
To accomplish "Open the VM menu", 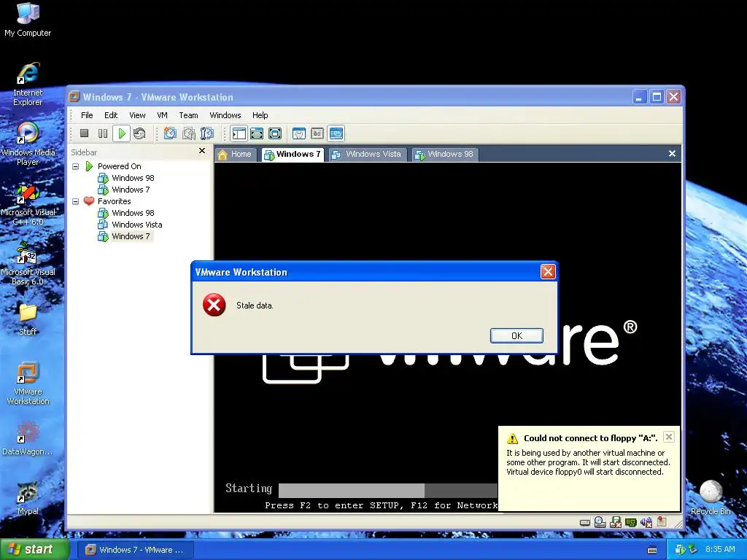I will tap(162, 115).
